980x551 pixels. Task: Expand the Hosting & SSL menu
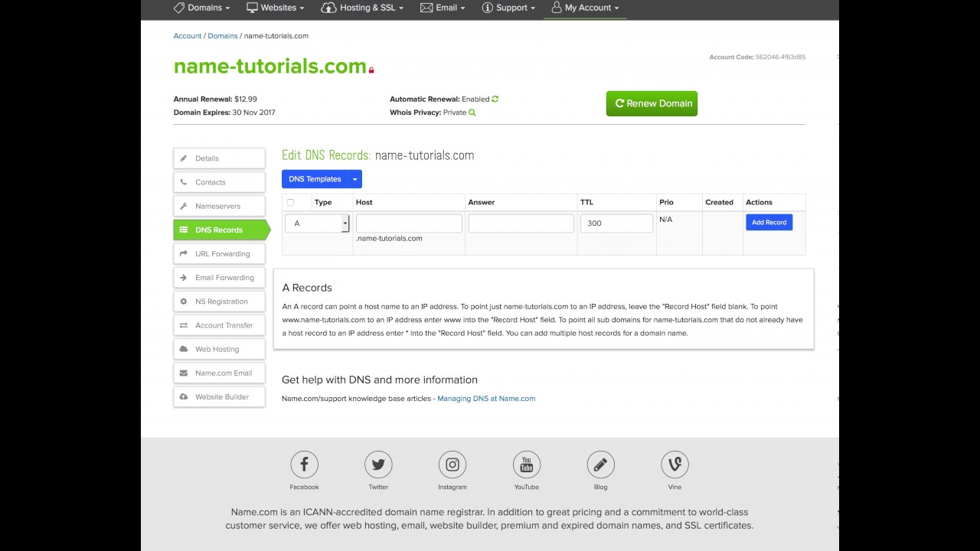[x=362, y=8]
